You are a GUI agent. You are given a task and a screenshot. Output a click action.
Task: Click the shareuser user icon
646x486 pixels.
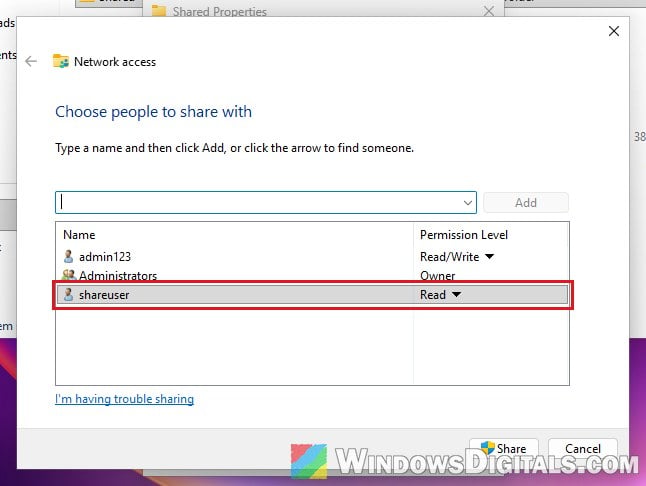coord(68,294)
